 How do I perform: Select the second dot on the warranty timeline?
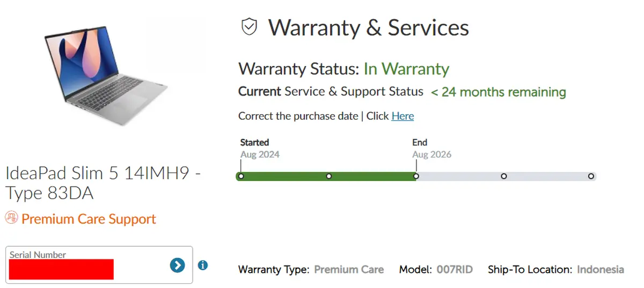[x=329, y=176]
